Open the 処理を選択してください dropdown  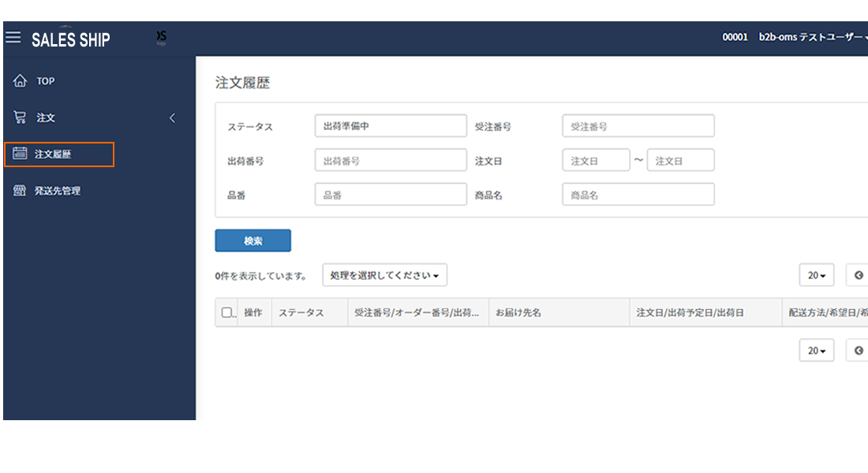click(384, 274)
